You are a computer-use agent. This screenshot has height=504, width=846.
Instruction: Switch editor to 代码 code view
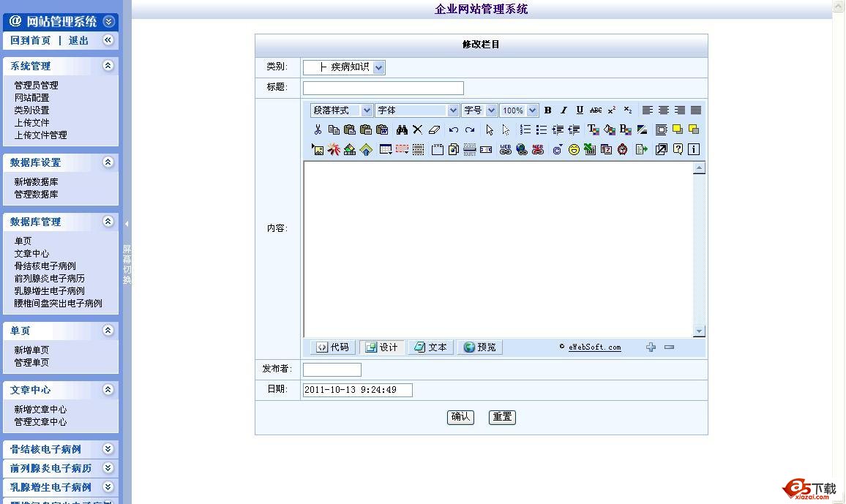(332, 347)
